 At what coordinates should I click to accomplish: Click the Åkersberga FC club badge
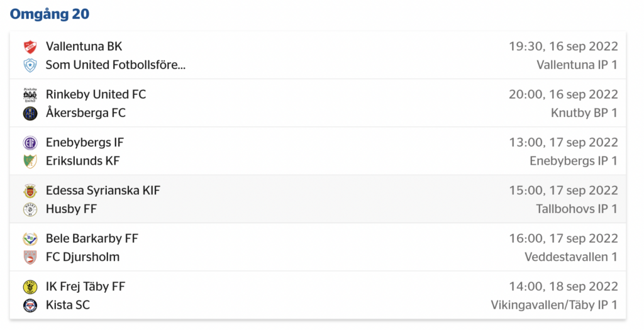tap(30, 113)
